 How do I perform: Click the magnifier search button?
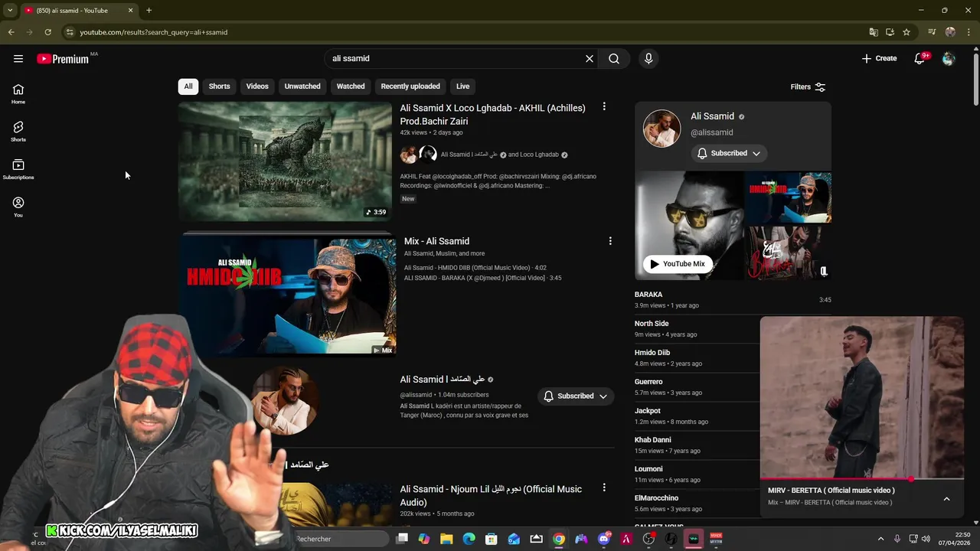tap(614, 59)
